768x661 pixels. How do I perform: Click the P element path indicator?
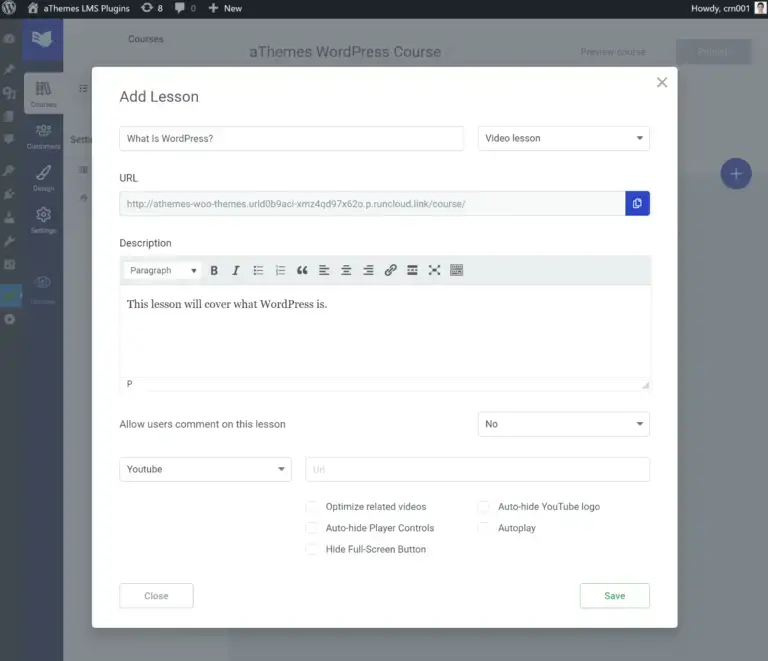pos(129,383)
